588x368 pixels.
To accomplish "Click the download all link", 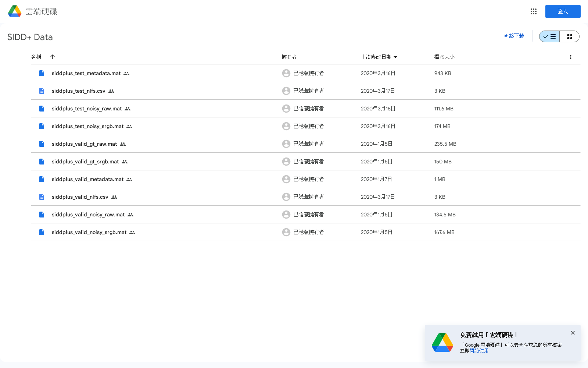I will coord(513,36).
